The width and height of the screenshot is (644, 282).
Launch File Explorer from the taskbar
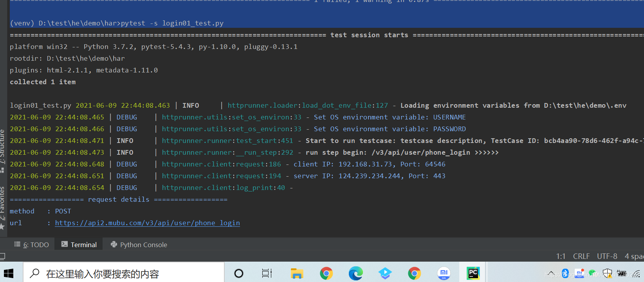[x=297, y=273]
